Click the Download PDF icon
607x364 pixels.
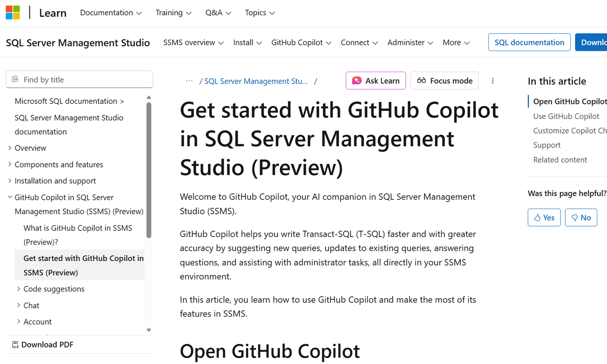15,345
